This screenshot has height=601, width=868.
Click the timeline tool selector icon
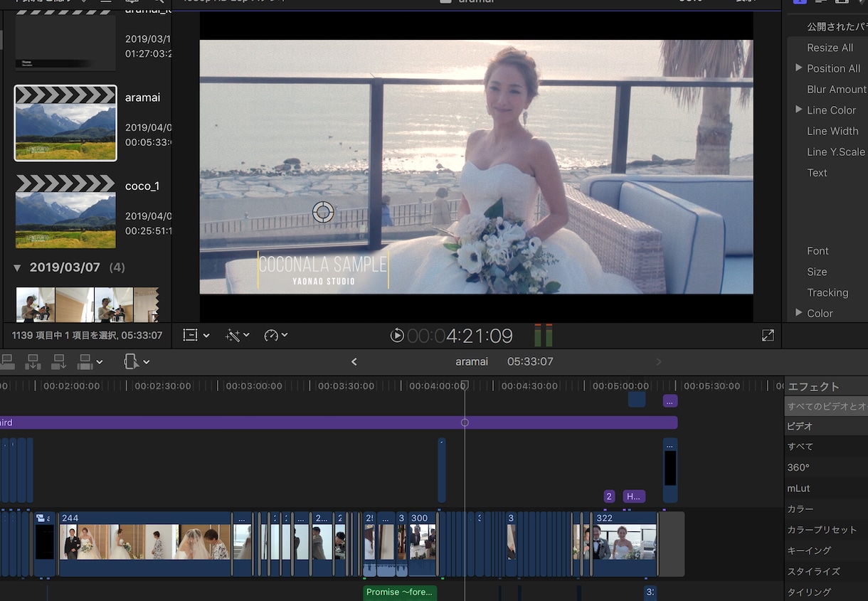131,361
